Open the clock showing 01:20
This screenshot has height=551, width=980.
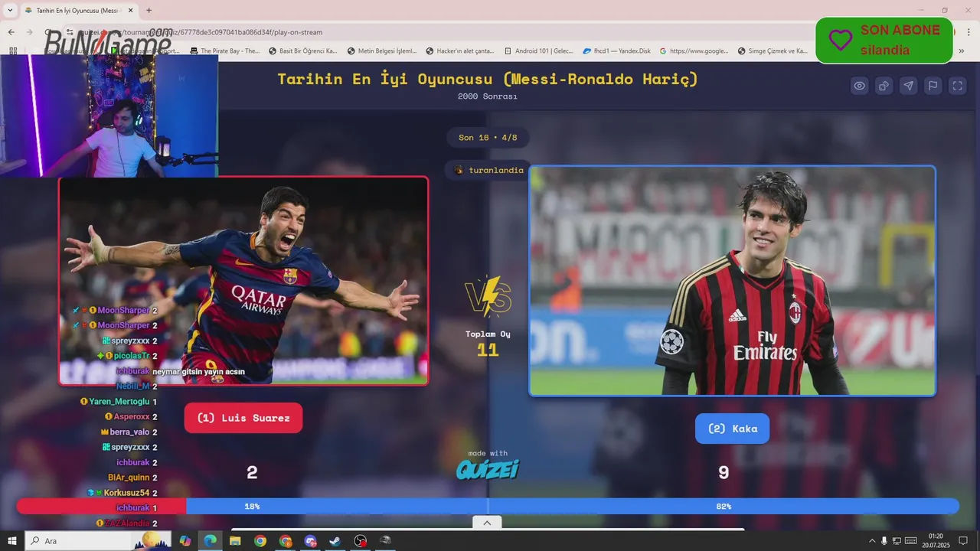936,540
